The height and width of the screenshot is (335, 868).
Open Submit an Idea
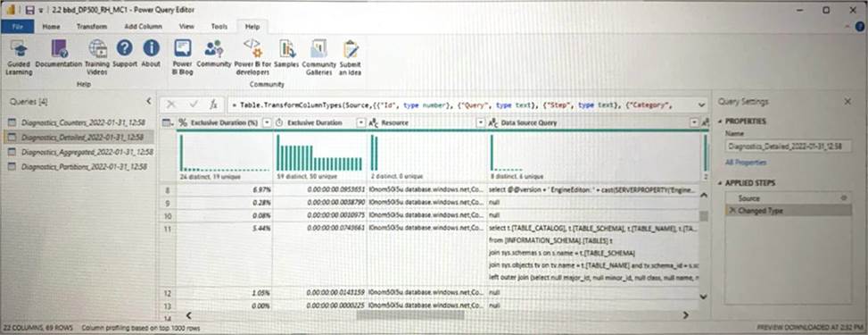[351, 57]
